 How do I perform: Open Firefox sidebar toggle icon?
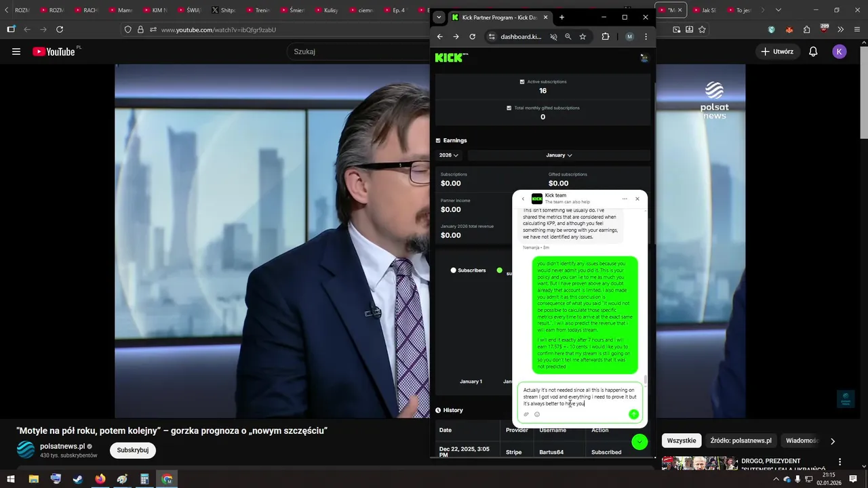(x=11, y=30)
